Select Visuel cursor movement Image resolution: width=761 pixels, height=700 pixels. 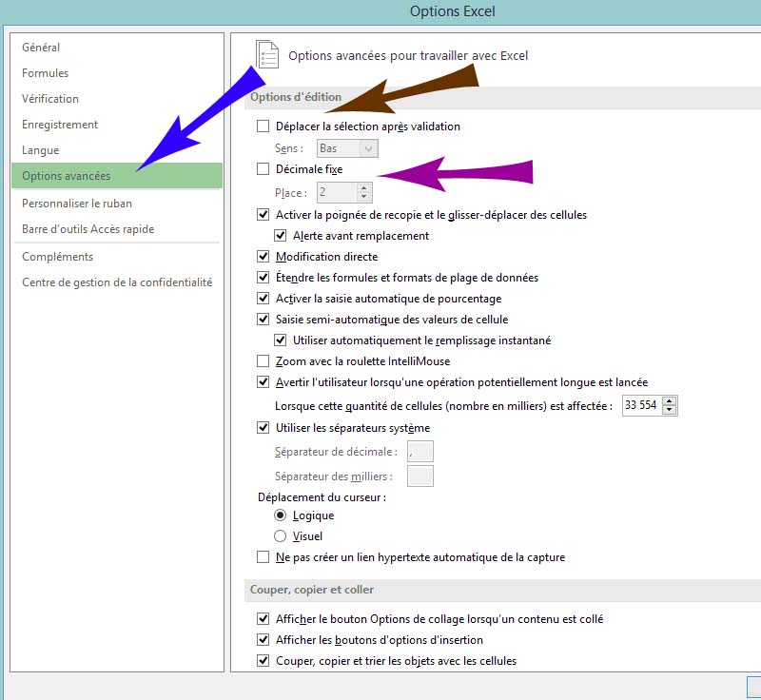[x=280, y=536]
